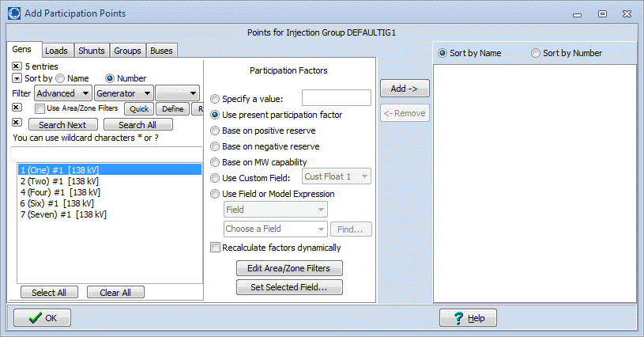The height and width of the screenshot is (337, 644).
Task: Click the green checkmark OK button
Action: click(42, 317)
